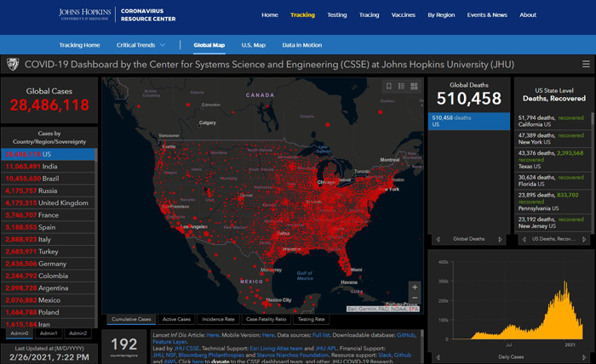Zoom out on the map with minus
The height and width of the screenshot is (364, 596).
pyautogui.click(x=415, y=298)
